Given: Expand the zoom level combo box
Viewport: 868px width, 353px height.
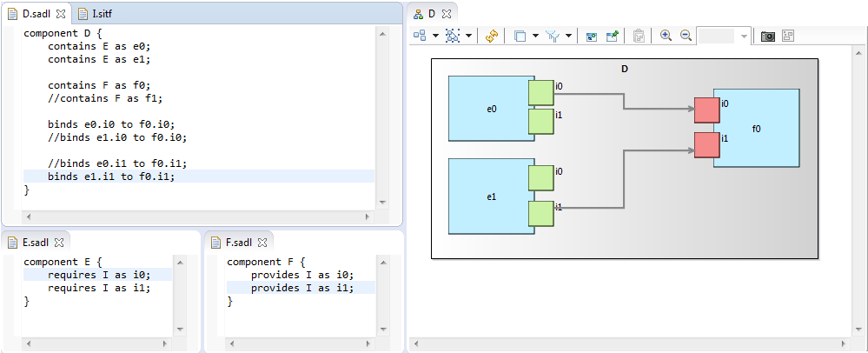Looking at the screenshot, I should [x=745, y=36].
